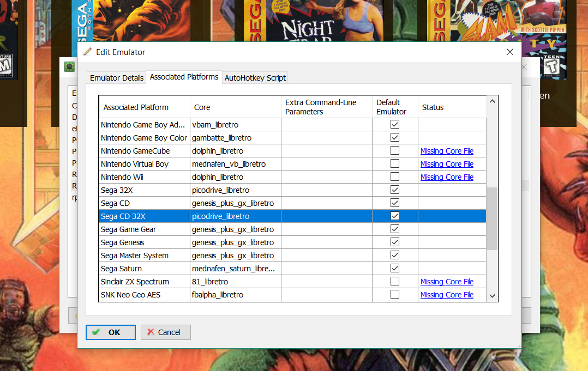The width and height of the screenshot is (588, 371).
Task: Click dolphin_libretro core cell for Nintendo Wii
Action: pos(236,177)
